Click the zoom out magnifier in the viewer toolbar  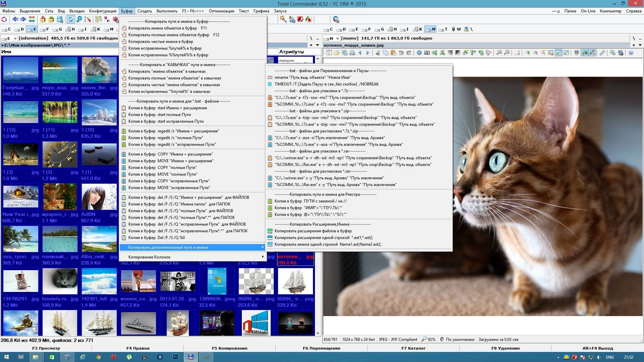click(535, 53)
